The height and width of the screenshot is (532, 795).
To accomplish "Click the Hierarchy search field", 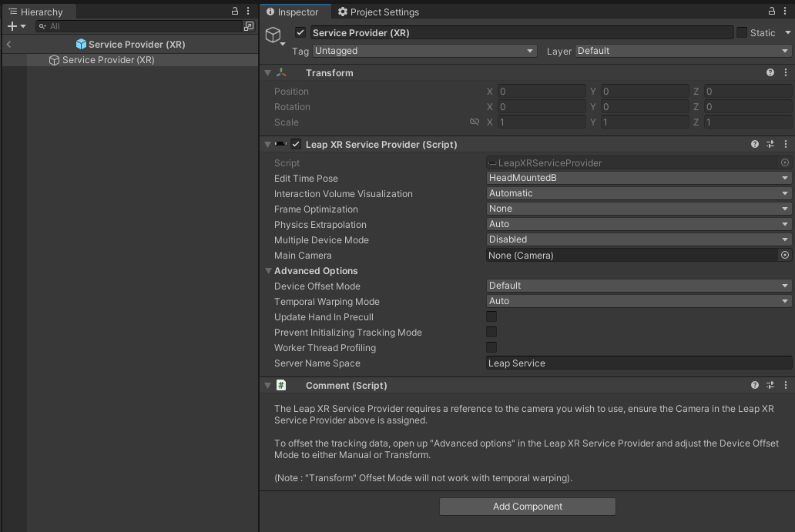I will click(139, 26).
